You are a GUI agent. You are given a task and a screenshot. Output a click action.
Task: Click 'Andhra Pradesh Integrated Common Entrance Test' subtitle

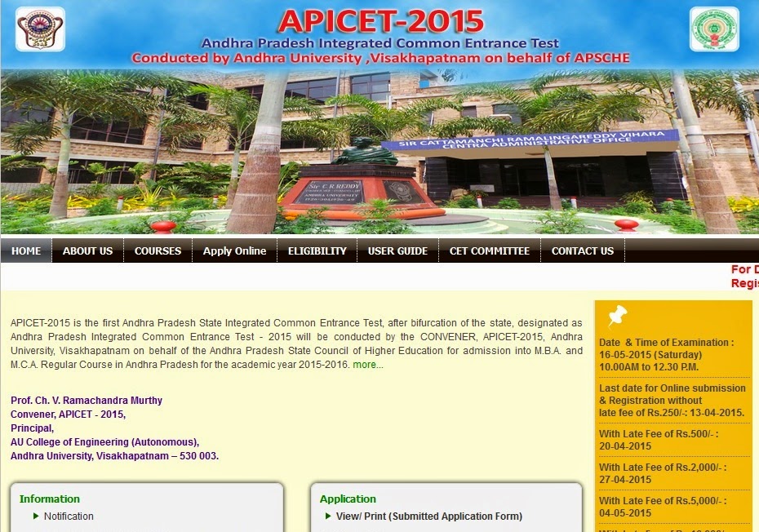380,43
